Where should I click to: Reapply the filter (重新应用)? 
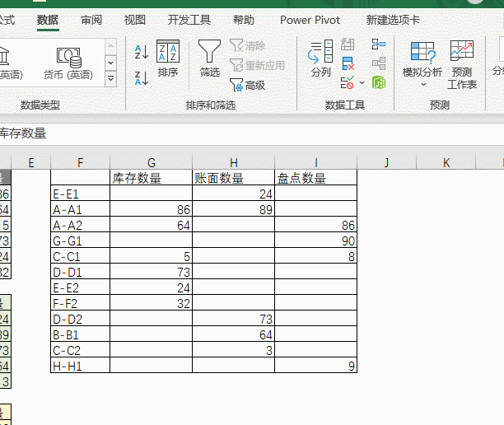coord(257,66)
